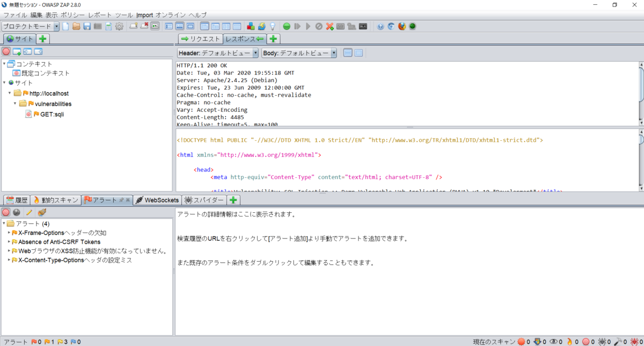Click the red spider AJAX status icon
This screenshot has height=346, width=644.
point(634,342)
